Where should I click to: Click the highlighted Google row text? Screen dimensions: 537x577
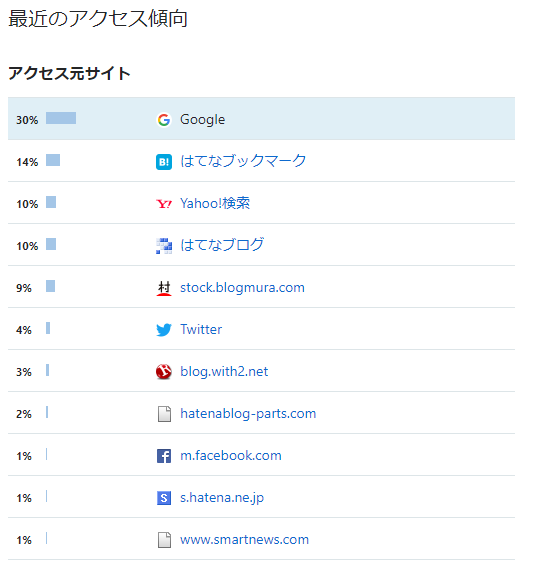(202, 120)
